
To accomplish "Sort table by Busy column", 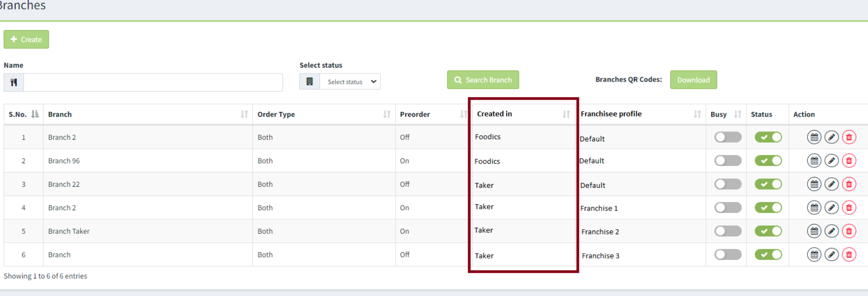I will (x=737, y=114).
